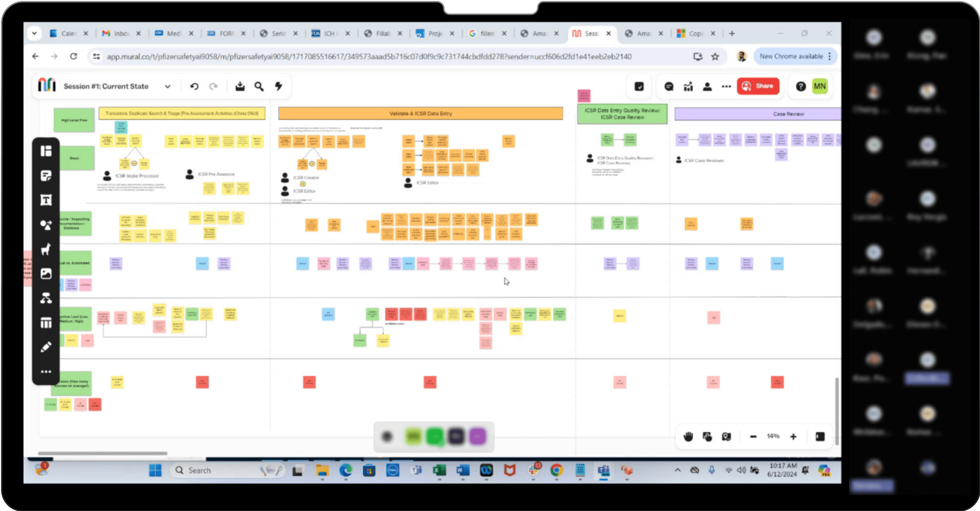Switch to the "Proje" browser tab
980x511 pixels.
(x=435, y=33)
